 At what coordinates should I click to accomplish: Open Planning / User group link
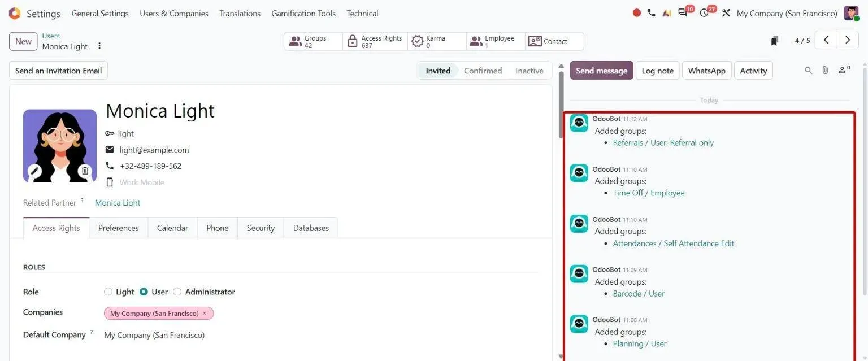(640, 343)
